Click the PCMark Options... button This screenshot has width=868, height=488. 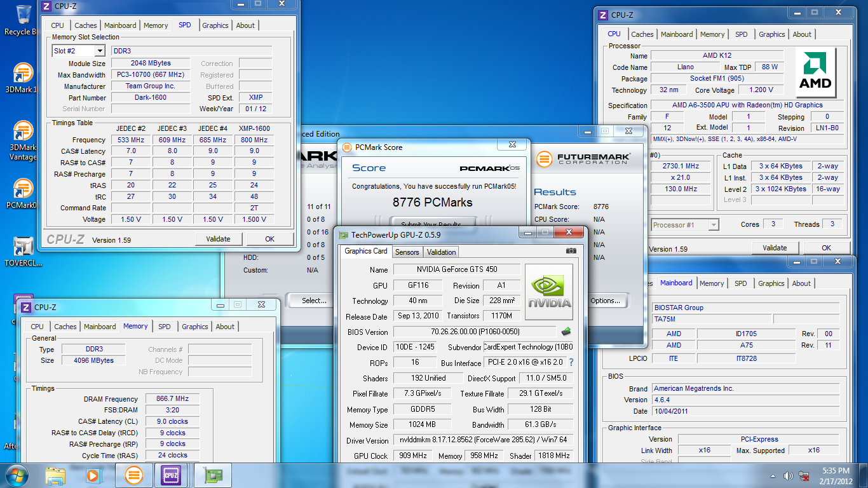[605, 301]
